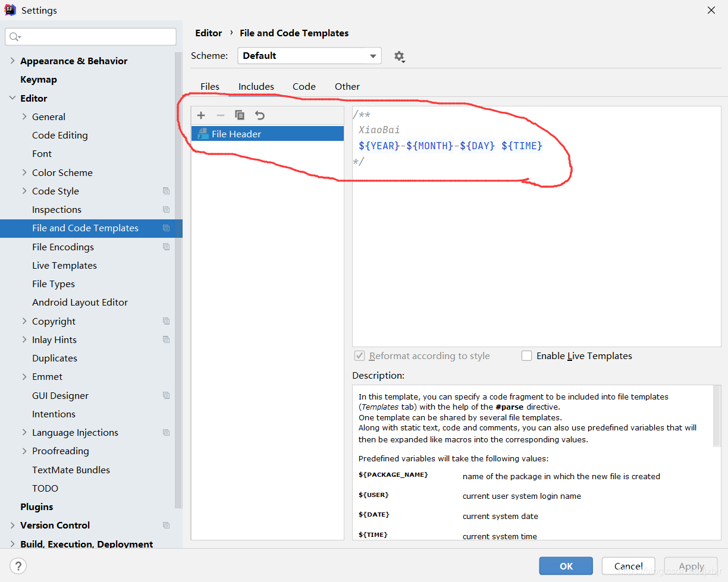Open the Scheme dropdown
Viewport: 728px width, 582px height.
[x=309, y=56]
